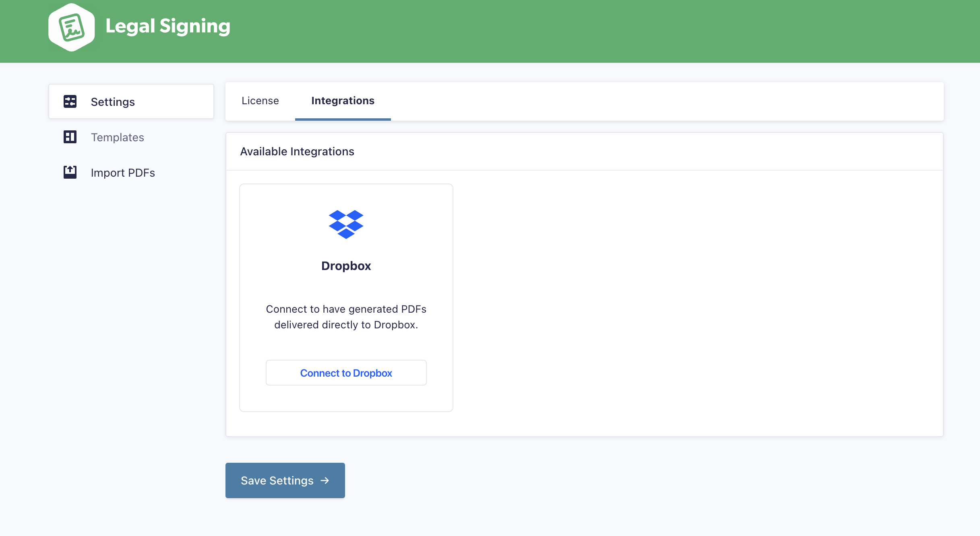
Task: Click the Legal Signing hexagon logo
Action: click(x=72, y=27)
